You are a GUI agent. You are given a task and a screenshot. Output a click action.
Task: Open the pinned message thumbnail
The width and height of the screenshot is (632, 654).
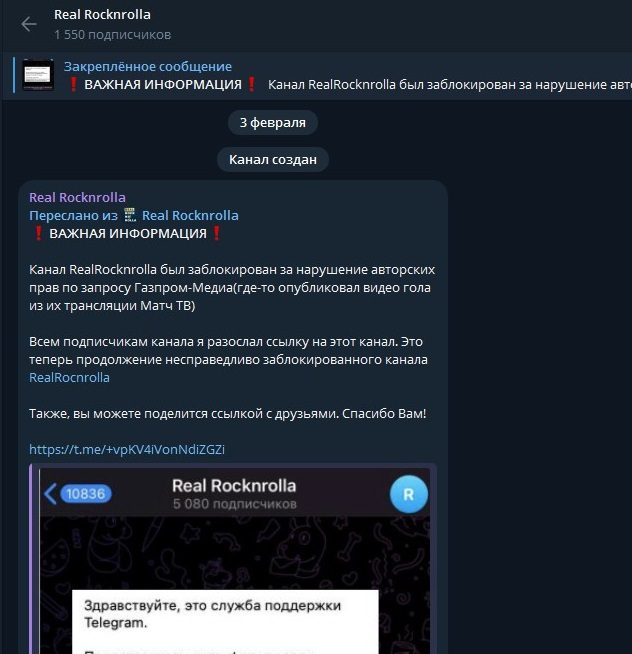(x=38, y=75)
